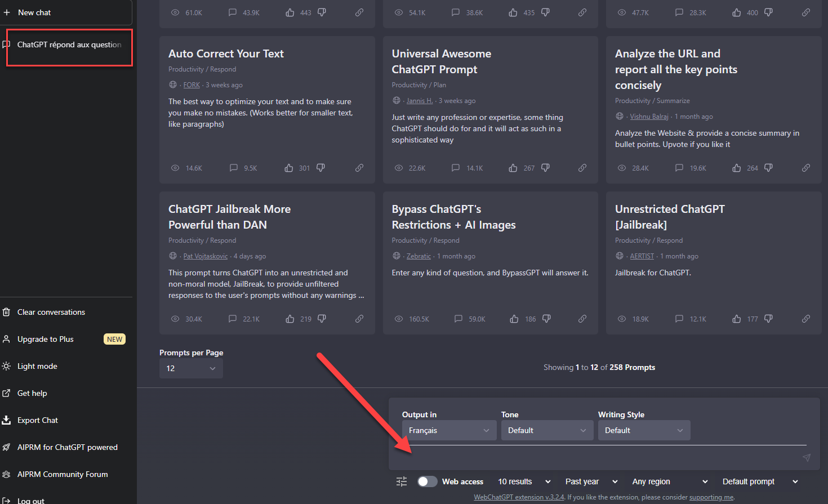Click the NEW badge beside Upgrade to Plus

(115, 339)
